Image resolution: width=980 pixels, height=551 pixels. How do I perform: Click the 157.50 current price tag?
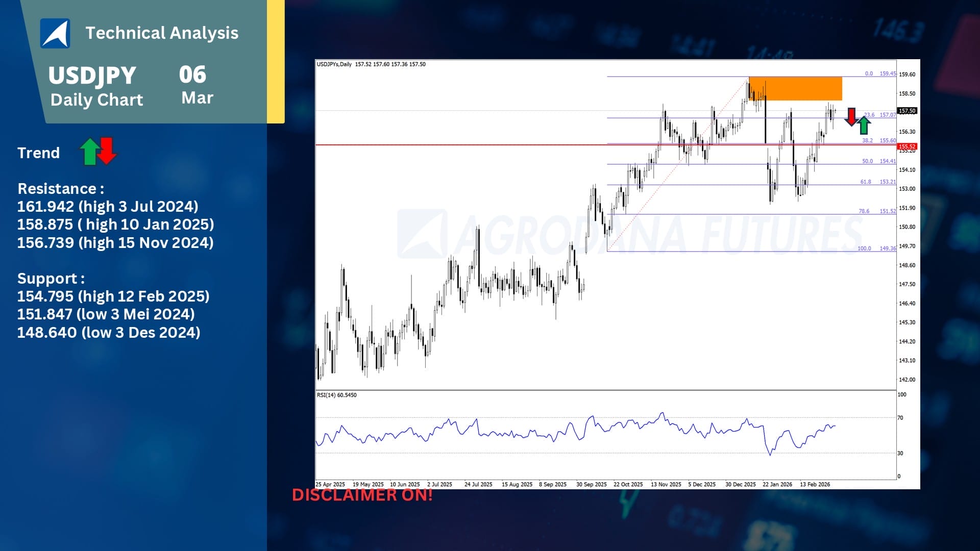(907, 111)
